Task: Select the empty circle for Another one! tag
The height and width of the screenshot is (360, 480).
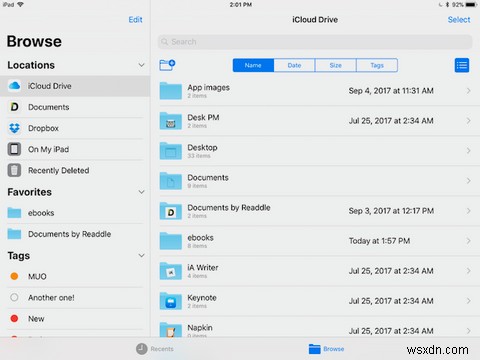Action: 14,297
